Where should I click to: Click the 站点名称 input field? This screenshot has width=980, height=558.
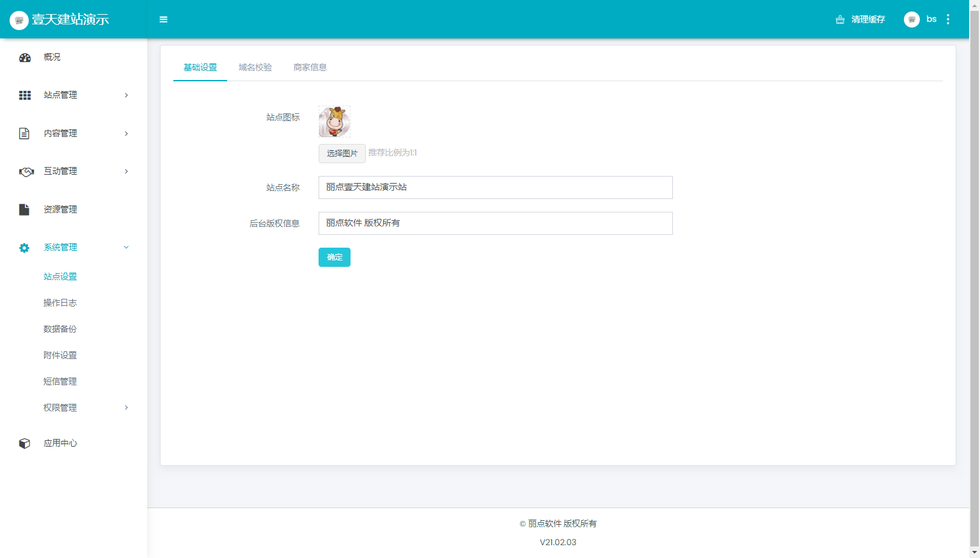[x=496, y=187]
